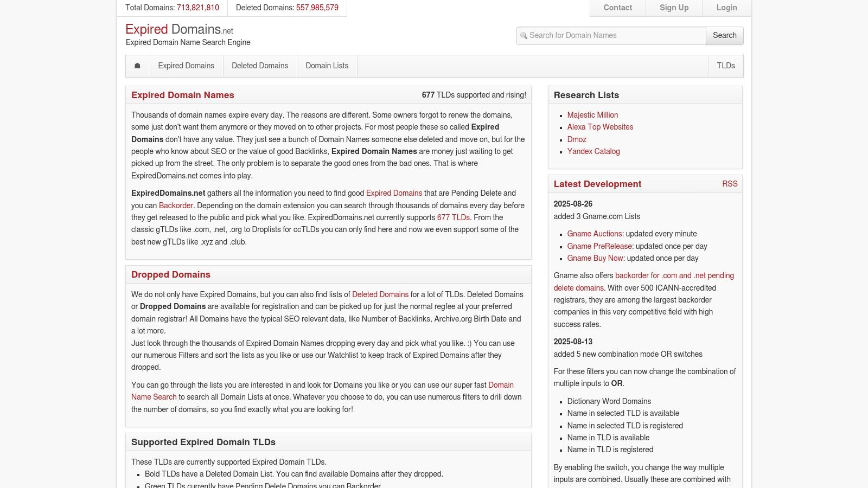Click the Expired Domains.net site logo
This screenshot has height=488, width=868.
(x=179, y=29)
